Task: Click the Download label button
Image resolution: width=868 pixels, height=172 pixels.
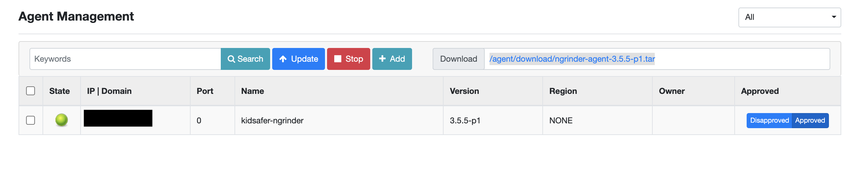Action: (x=458, y=59)
